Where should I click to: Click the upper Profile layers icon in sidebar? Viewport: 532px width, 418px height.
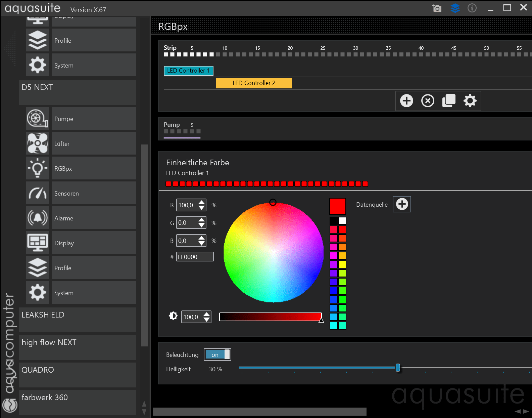[x=38, y=40]
